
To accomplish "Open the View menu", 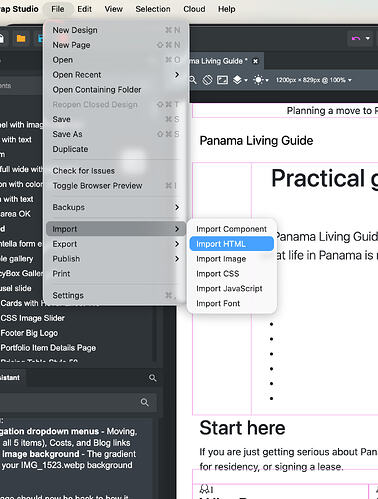I will tap(114, 9).
